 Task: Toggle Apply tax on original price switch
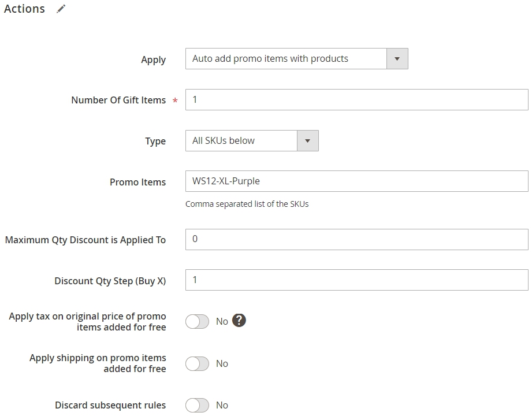pyautogui.click(x=197, y=321)
